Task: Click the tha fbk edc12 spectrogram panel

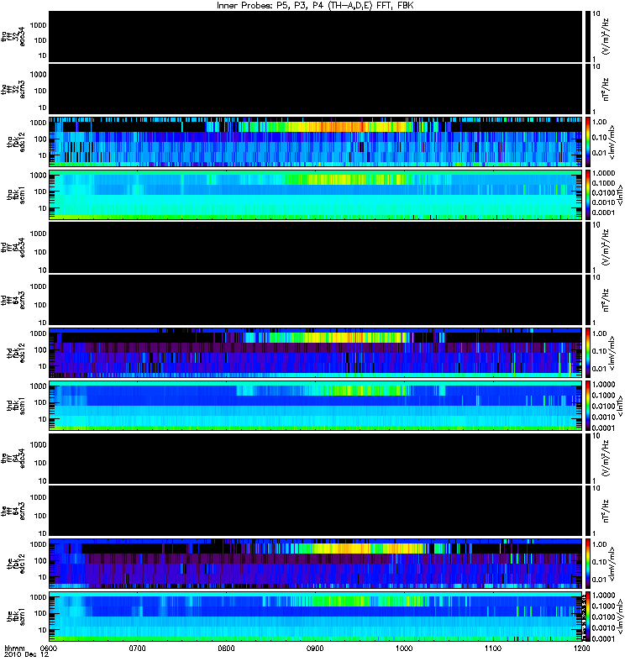Action: coord(315,141)
